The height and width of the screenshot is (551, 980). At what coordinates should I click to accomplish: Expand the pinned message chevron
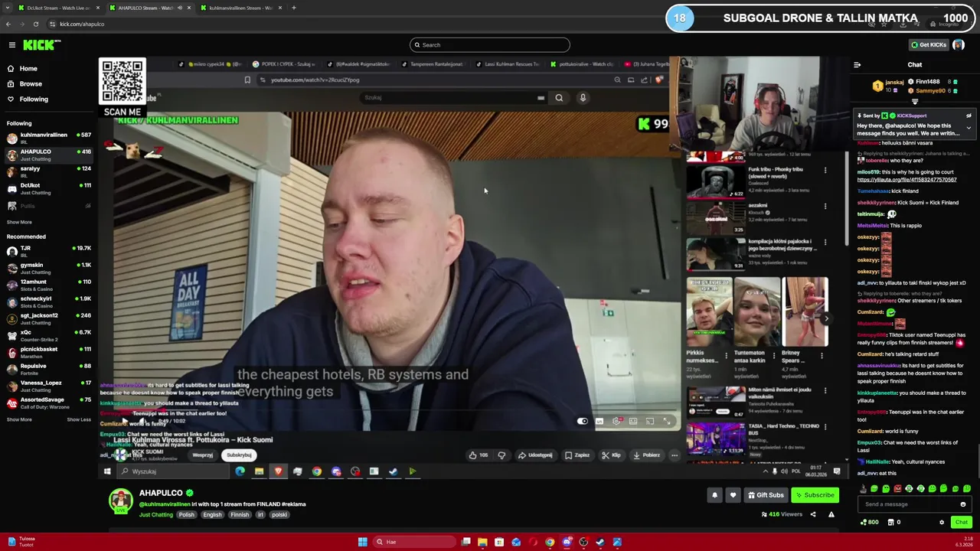(x=969, y=129)
